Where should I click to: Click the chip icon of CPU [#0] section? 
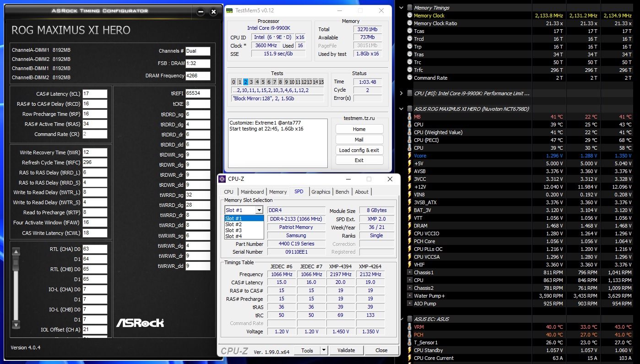tap(410, 93)
